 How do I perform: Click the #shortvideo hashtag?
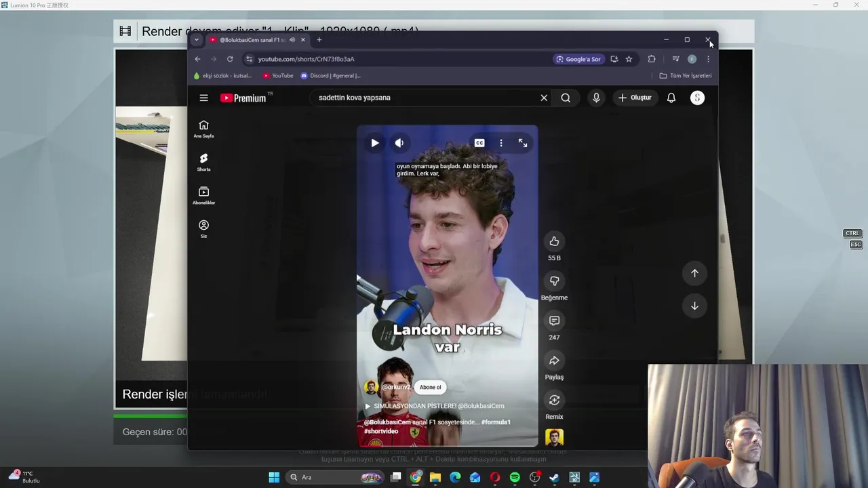(381, 431)
